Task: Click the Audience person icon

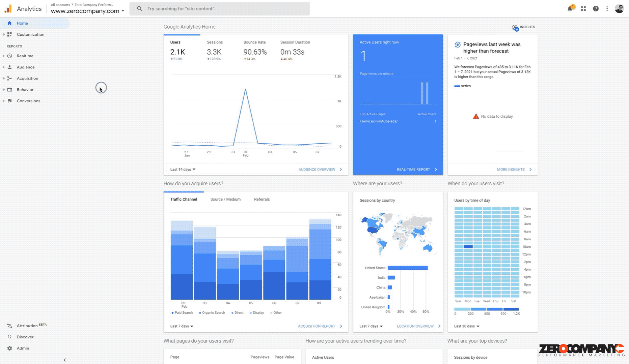Action: [9, 67]
